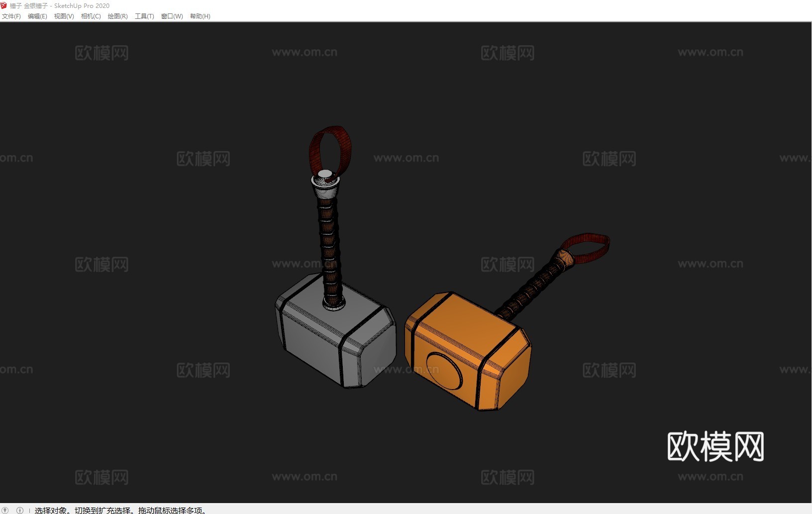Screen dimensions: 812x514
Task: Open the 窗口(W) window menu
Action: pos(172,16)
